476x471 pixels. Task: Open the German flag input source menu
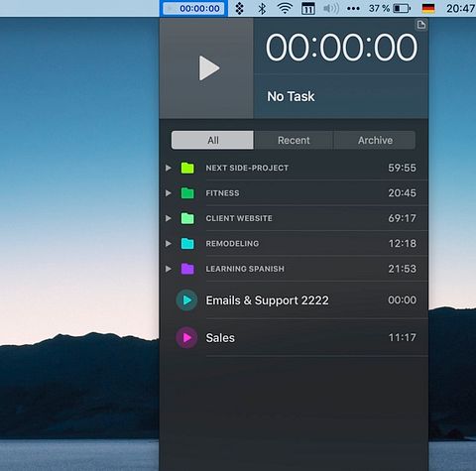428,8
